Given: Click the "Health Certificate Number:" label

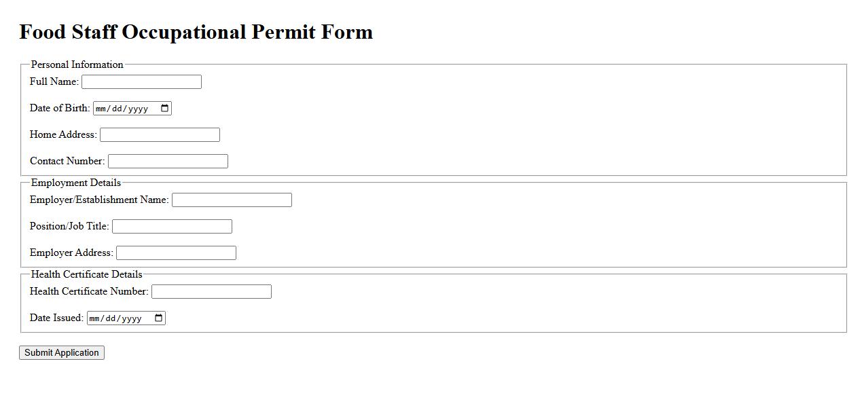Looking at the screenshot, I should coord(89,291).
